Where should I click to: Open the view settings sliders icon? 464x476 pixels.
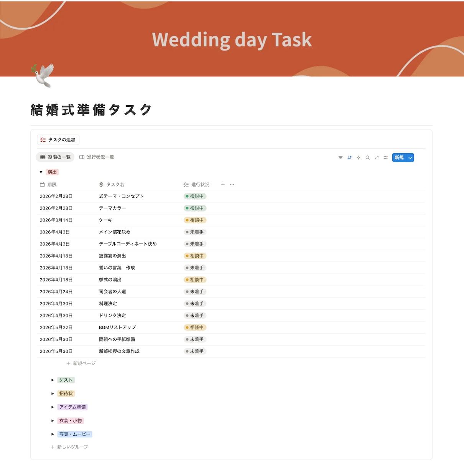point(386,158)
